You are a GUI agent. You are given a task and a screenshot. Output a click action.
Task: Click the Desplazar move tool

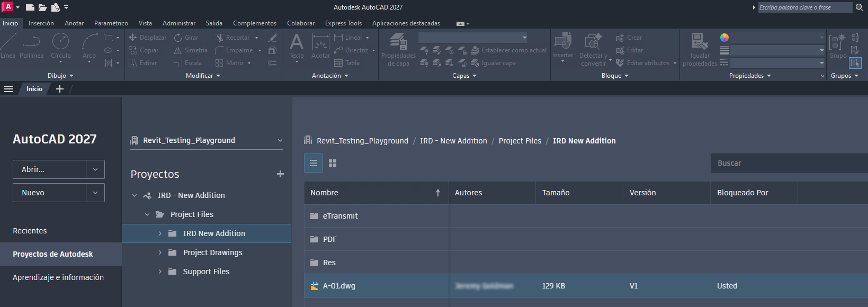pos(147,38)
